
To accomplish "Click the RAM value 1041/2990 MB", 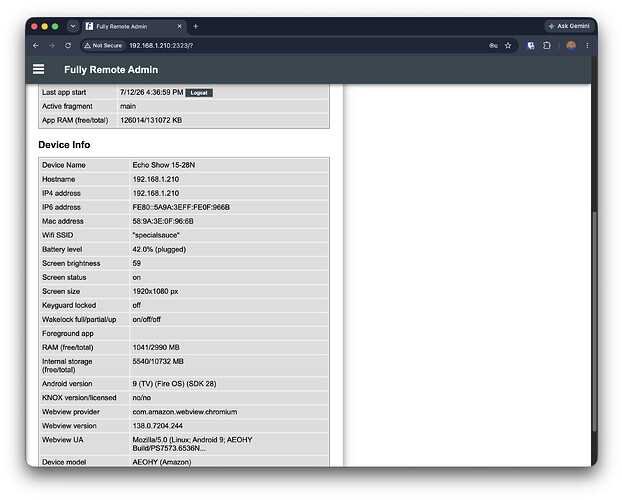I will pos(156,348).
